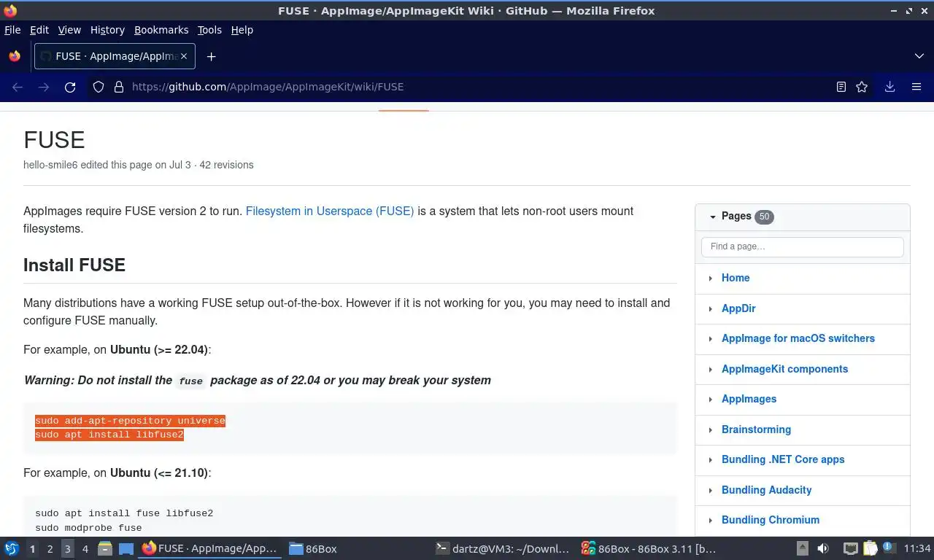The image size is (934, 560).
Task: Switch to the 86Box 3.11 emulator window
Action: (648, 548)
